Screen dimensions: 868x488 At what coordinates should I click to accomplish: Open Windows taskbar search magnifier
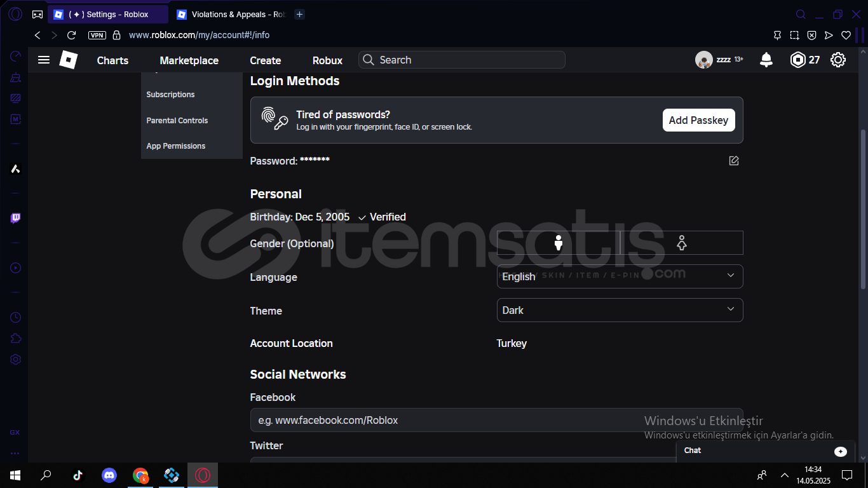point(46,475)
